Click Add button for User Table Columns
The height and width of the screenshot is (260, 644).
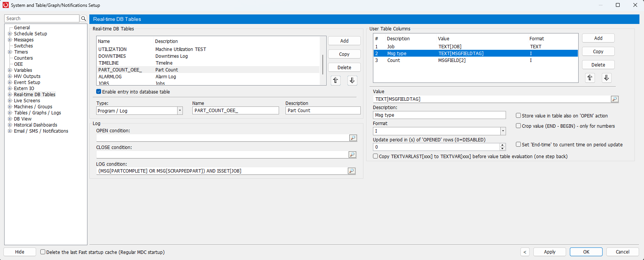pos(598,38)
